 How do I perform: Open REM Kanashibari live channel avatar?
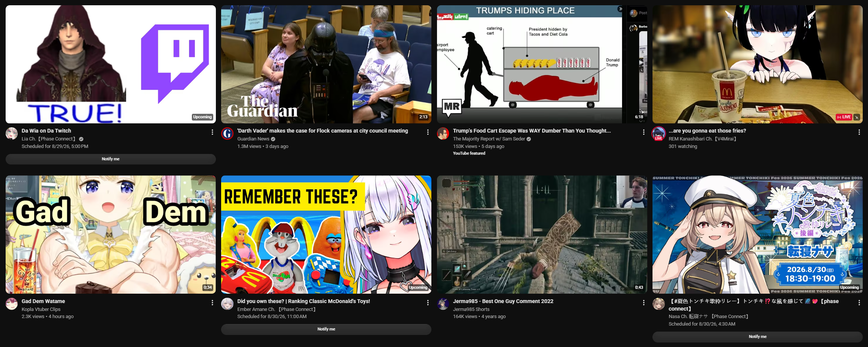tap(659, 134)
